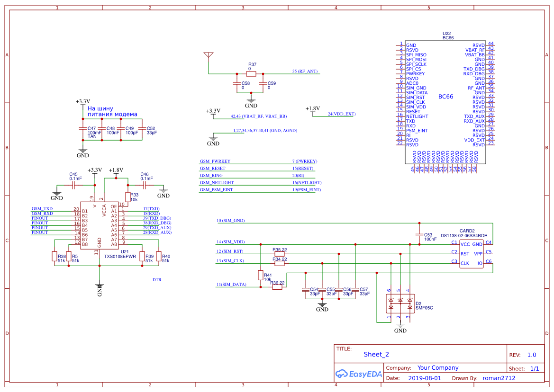This screenshot has width=554, height=392.
Task: Click the EasyEDA logo in title block
Action: point(359,374)
